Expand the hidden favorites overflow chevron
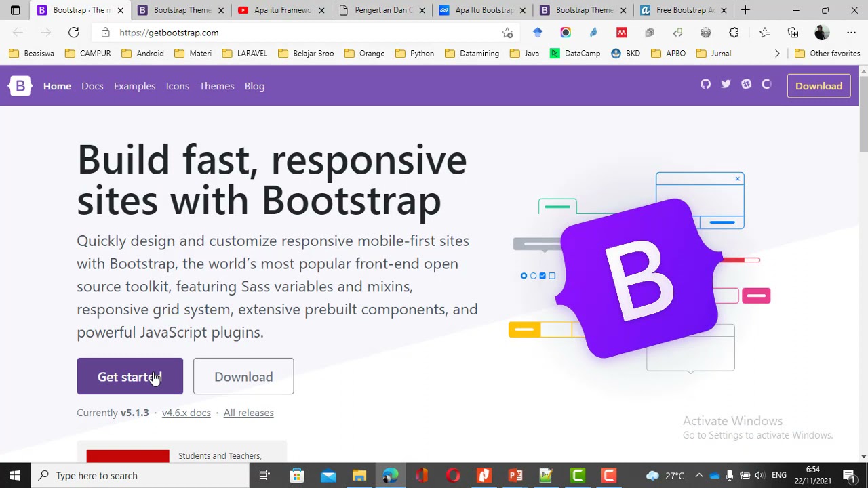Viewport: 868px width, 488px height. 777,53
